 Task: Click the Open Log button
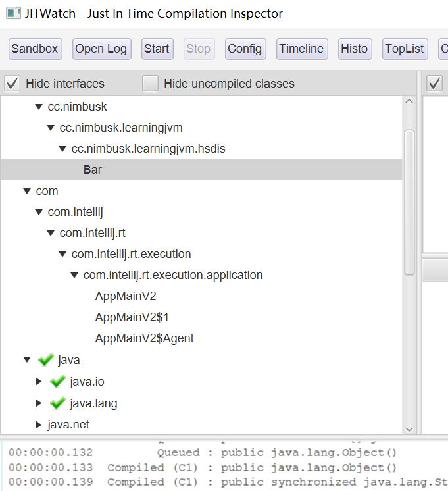click(101, 49)
